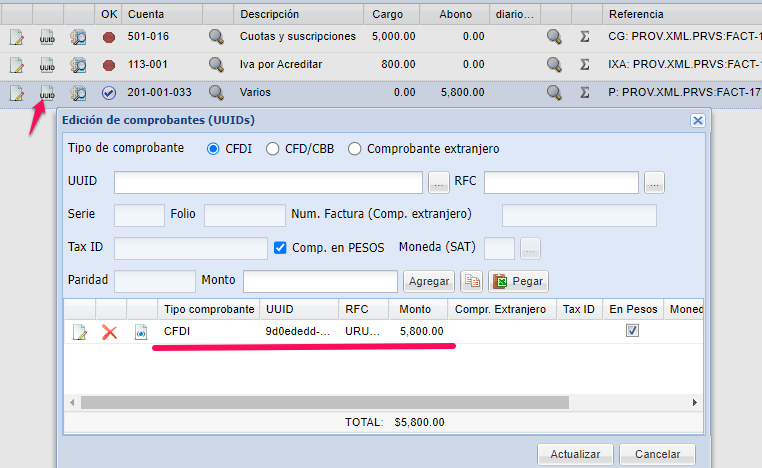Open Moneda (SAT) lookup button
762x468 pixels.
coord(531,248)
